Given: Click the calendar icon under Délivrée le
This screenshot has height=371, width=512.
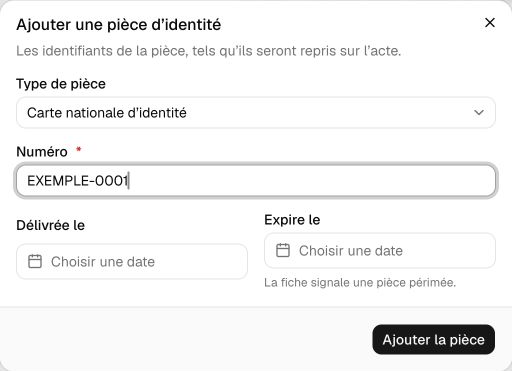Looking at the screenshot, I should coord(35,261).
